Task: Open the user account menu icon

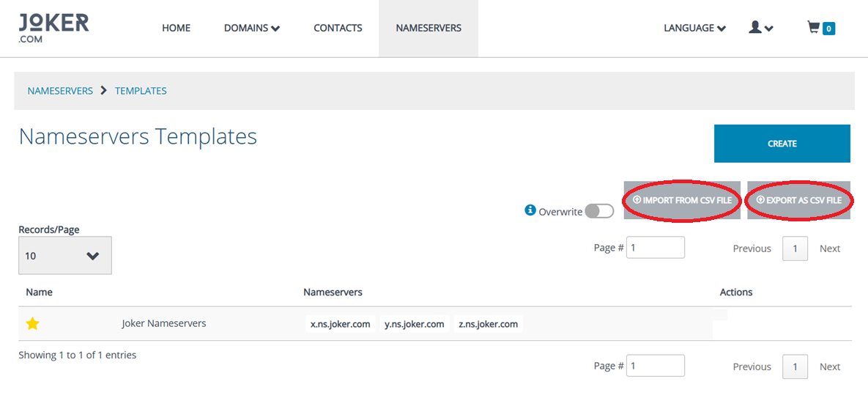Action: [760, 28]
